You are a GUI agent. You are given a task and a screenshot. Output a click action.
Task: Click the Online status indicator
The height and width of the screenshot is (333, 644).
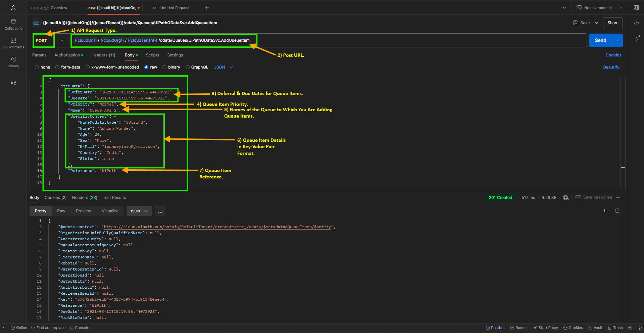pos(19,328)
